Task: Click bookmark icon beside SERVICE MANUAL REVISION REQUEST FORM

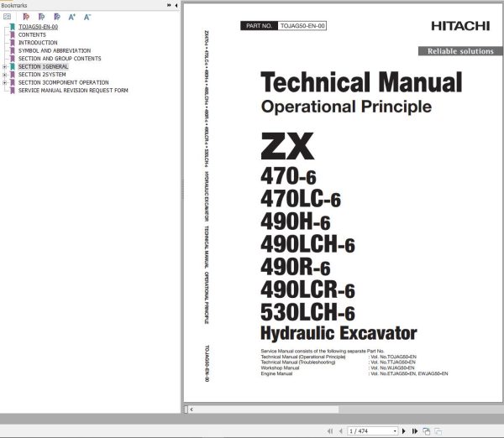Action: pyautogui.click(x=13, y=91)
